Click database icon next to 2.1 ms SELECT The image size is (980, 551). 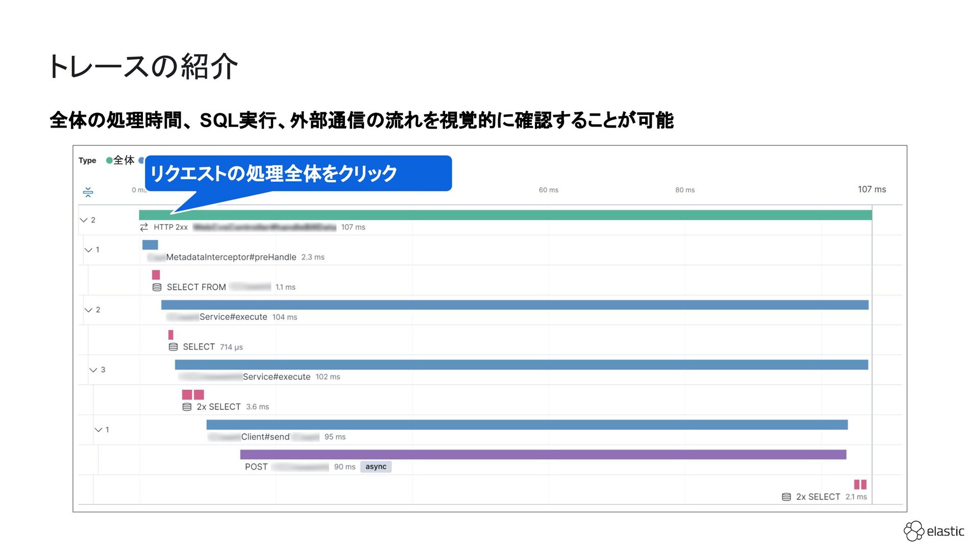tap(786, 497)
